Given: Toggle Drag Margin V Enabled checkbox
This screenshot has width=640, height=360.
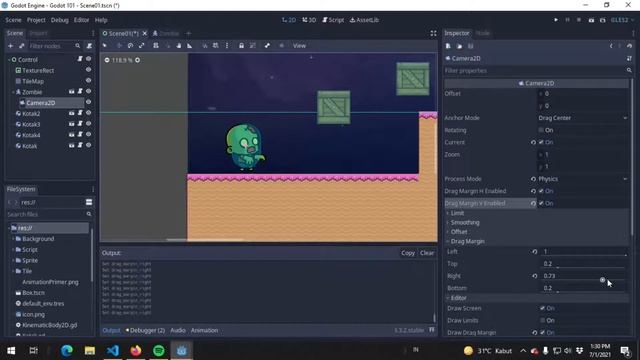Looking at the screenshot, I should tap(541, 203).
